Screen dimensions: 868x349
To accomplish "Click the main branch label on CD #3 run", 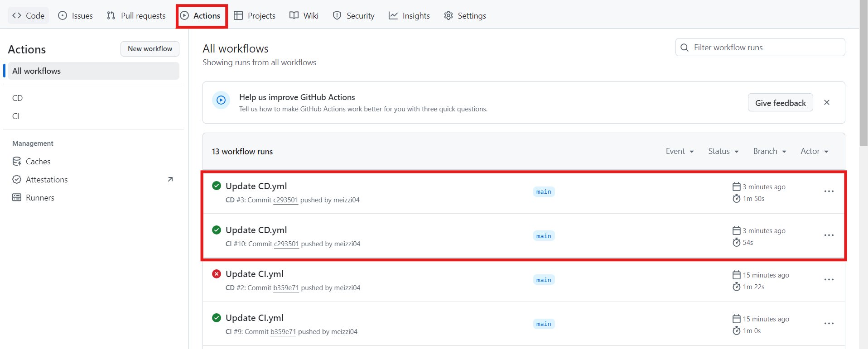I will tap(544, 192).
